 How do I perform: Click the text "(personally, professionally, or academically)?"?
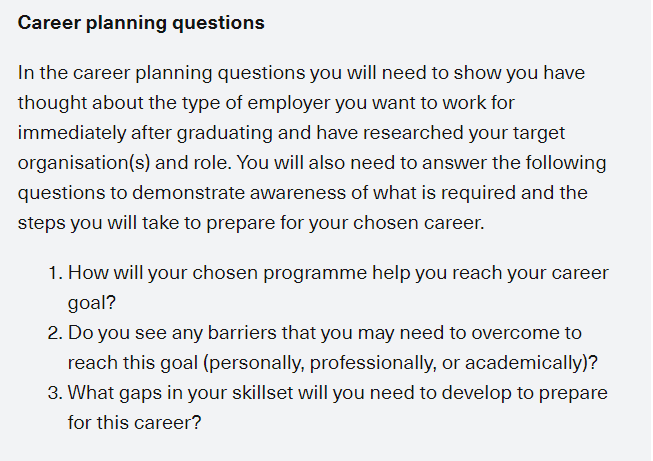click(x=400, y=363)
